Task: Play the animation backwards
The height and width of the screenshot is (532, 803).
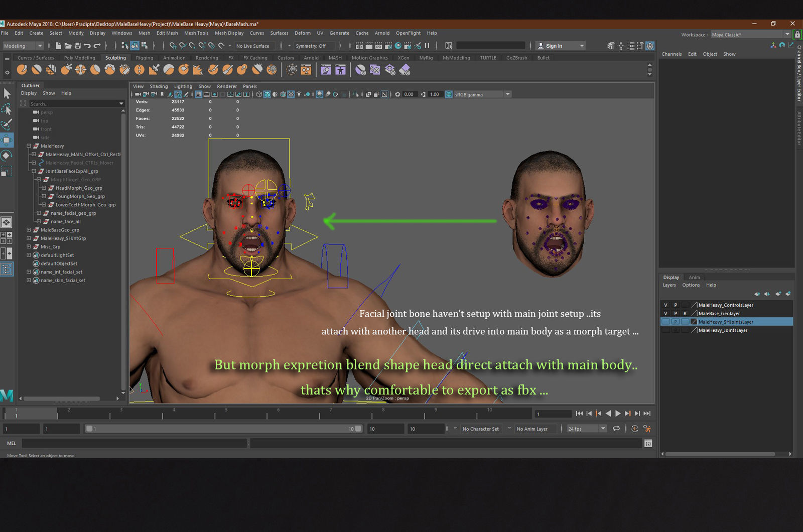Action: (608, 414)
